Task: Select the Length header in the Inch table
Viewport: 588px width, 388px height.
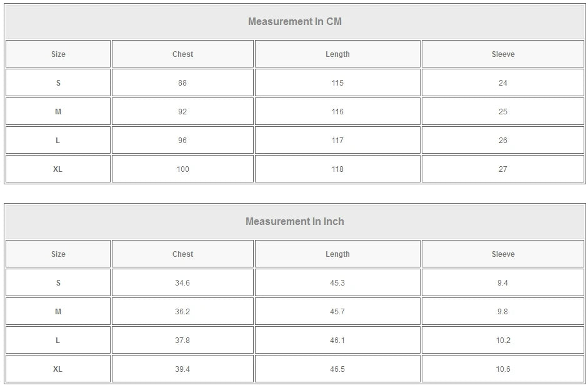Action: click(x=337, y=254)
